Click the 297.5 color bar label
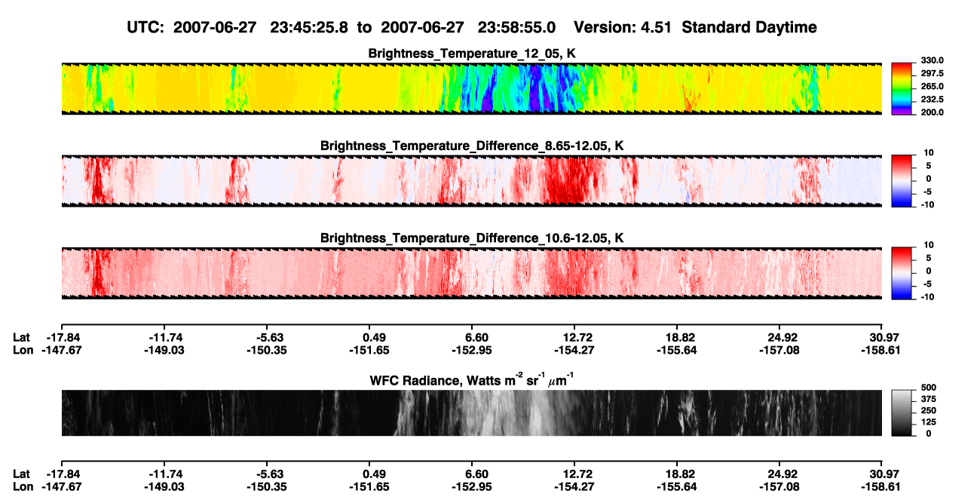This screenshot has width=980, height=503. [931, 73]
